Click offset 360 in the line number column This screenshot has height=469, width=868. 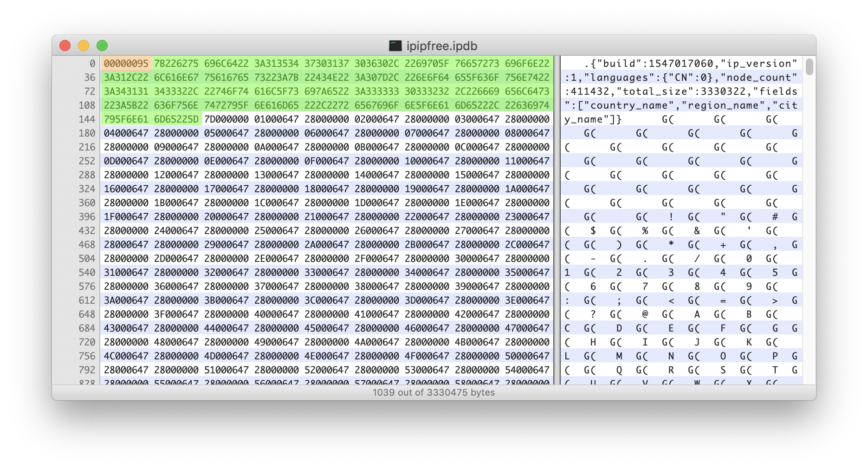point(87,203)
